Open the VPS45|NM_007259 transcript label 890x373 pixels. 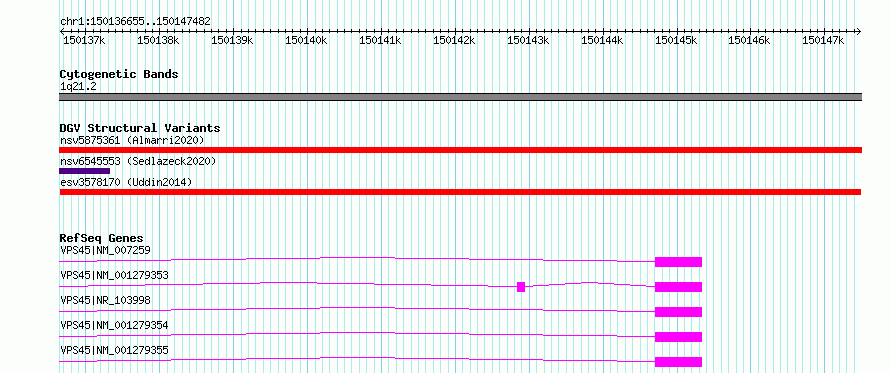pyautogui.click(x=105, y=250)
